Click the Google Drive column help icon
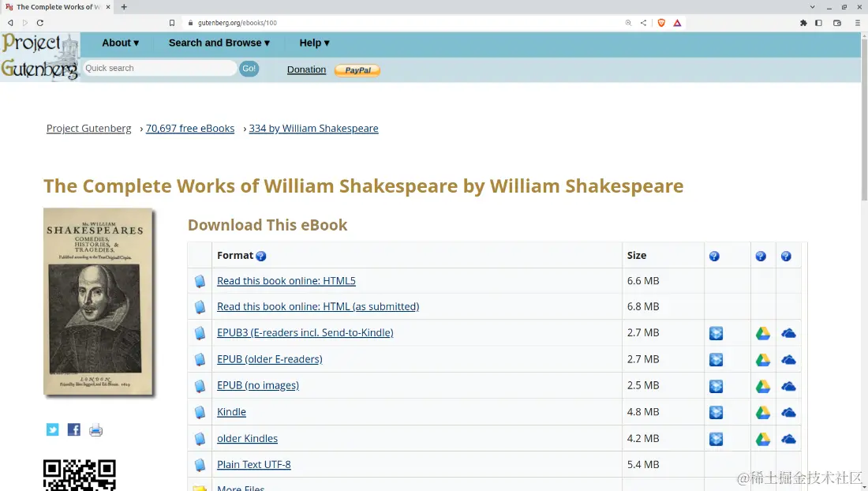Viewport: 868px width, 491px height. click(761, 256)
